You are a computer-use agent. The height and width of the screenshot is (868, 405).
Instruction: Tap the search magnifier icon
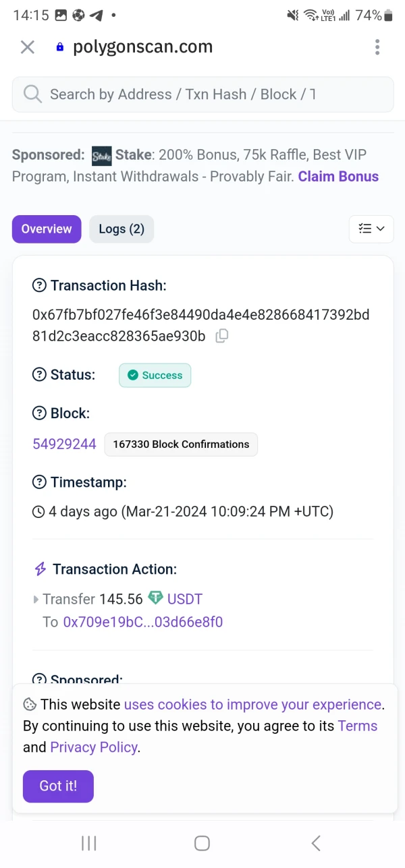click(x=32, y=94)
